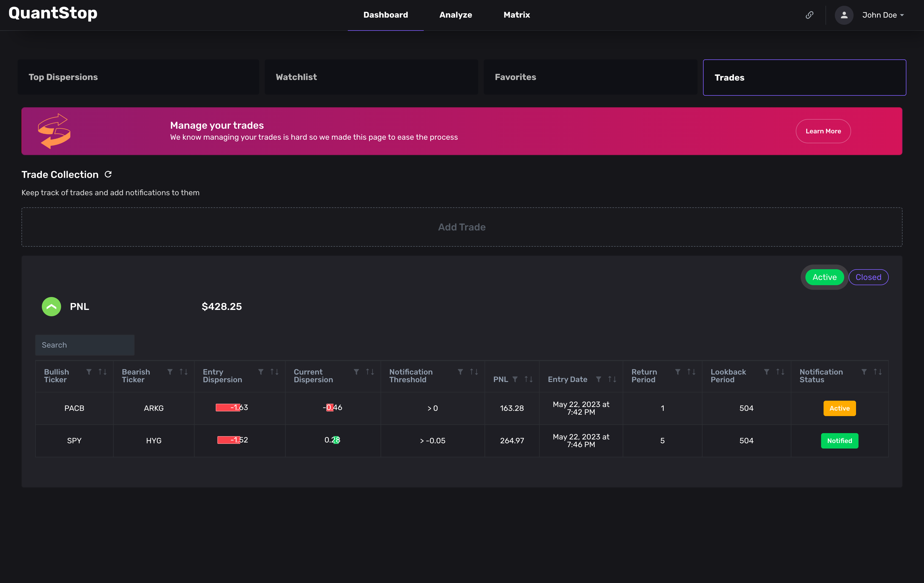Click the trades Search field

click(x=85, y=345)
